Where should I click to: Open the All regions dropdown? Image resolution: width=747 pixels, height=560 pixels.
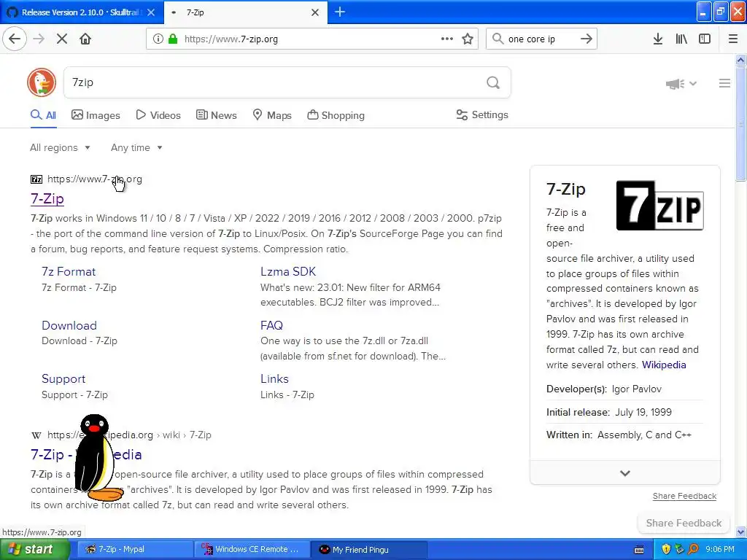point(60,147)
